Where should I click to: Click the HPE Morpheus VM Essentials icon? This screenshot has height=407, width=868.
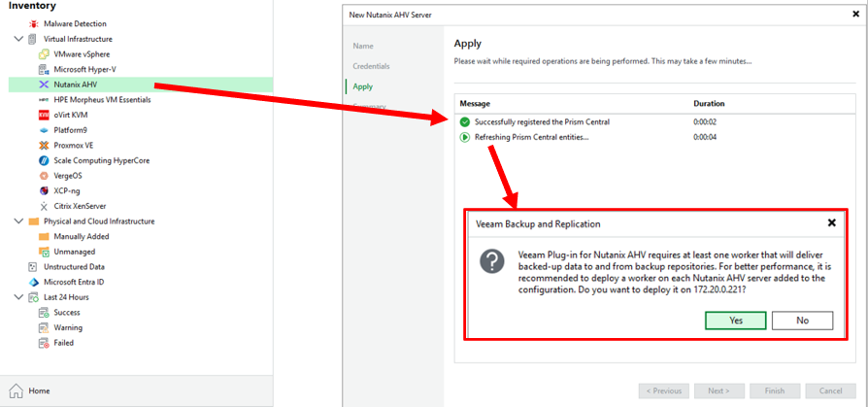click(44, 100)
